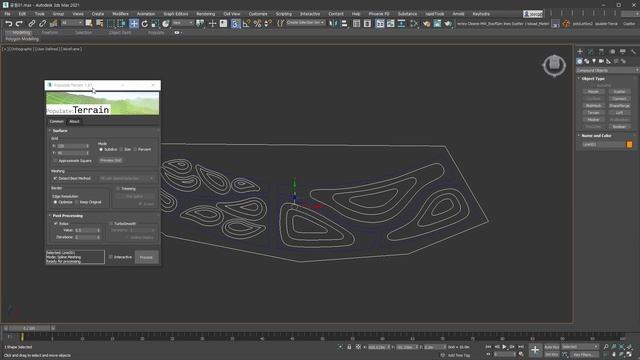
Task: Toggle the 3D Snaps icon
Action: (236, 24)
